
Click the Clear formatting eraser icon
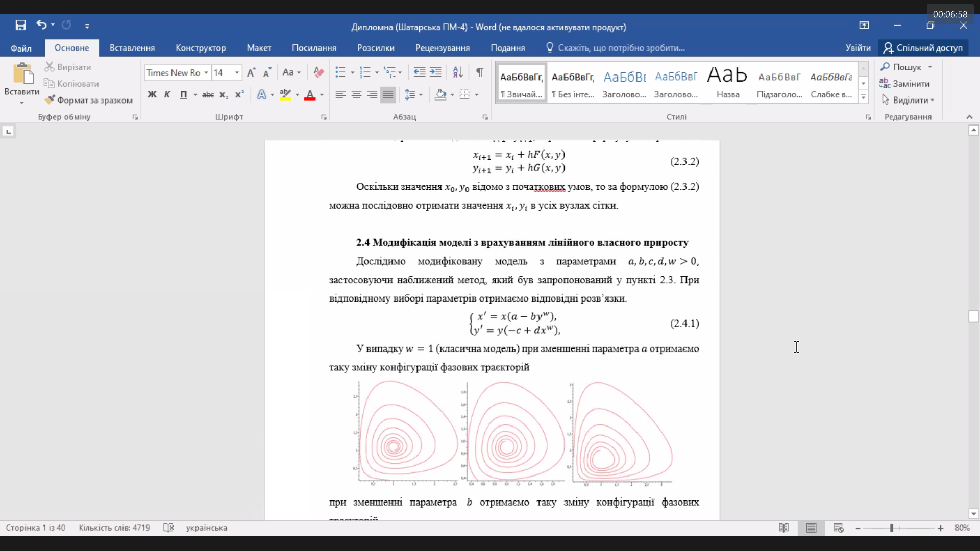(318, 72)
